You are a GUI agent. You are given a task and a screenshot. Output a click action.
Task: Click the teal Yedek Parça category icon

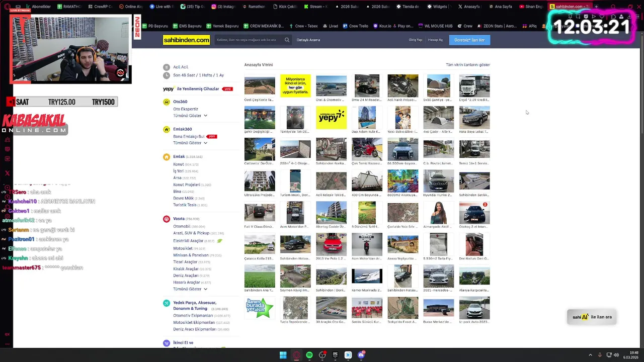click(167, 303)
